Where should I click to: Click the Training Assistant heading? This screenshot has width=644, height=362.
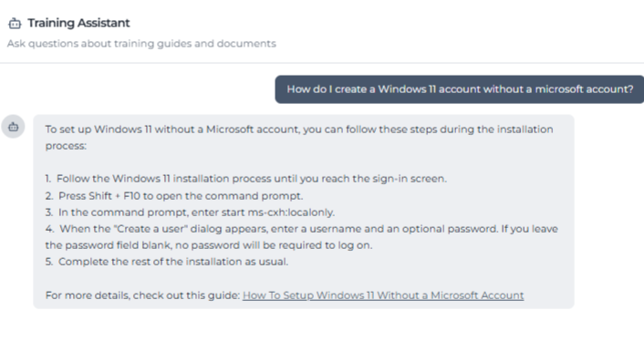point(78,23)
